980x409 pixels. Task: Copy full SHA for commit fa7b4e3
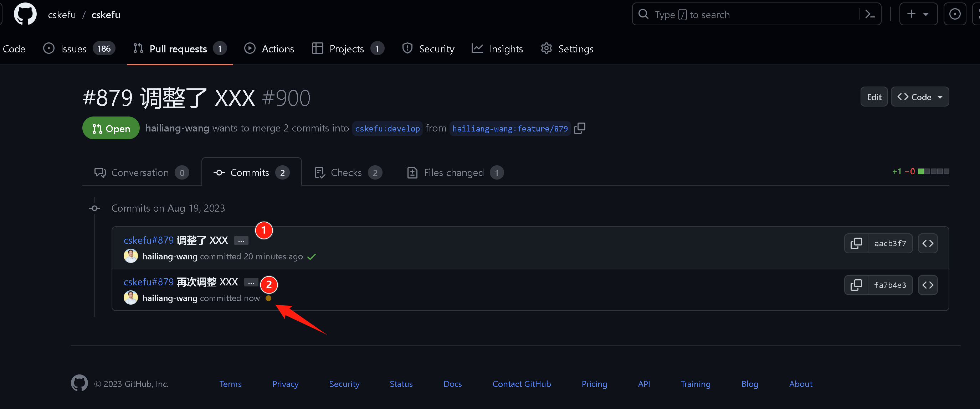pos(856,285)
